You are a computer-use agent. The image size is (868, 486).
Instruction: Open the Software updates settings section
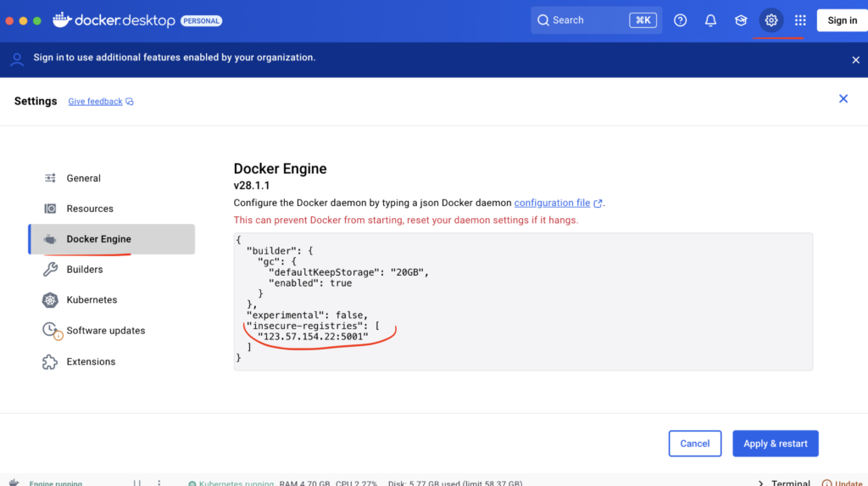click(111, 330)
